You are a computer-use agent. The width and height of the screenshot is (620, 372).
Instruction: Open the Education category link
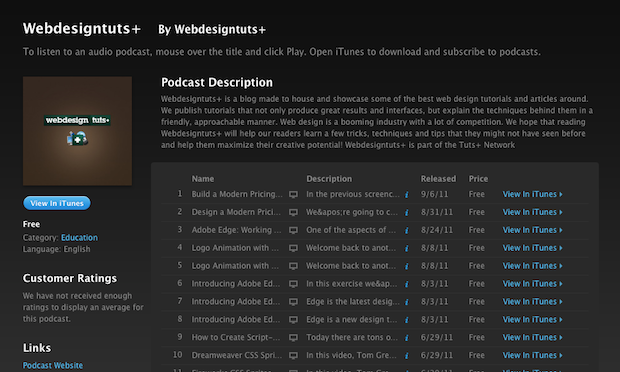pos(79,238)
